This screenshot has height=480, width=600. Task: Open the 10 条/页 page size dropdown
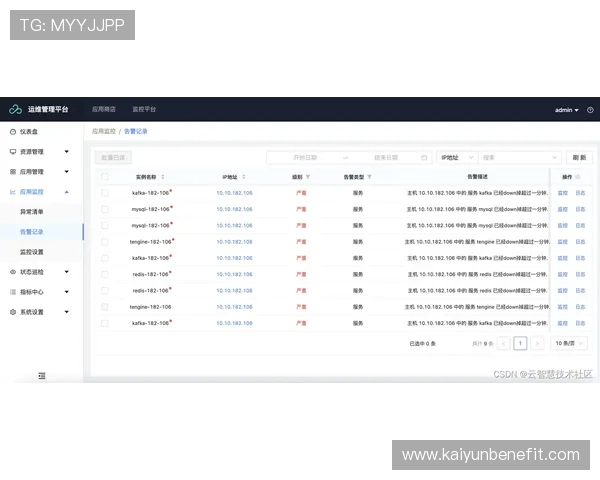pyautogui.click(x=569, y=343)
